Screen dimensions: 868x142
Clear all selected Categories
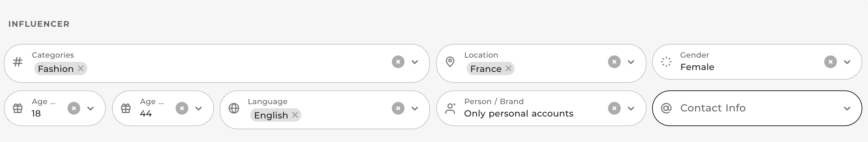(x=398, y=62)
